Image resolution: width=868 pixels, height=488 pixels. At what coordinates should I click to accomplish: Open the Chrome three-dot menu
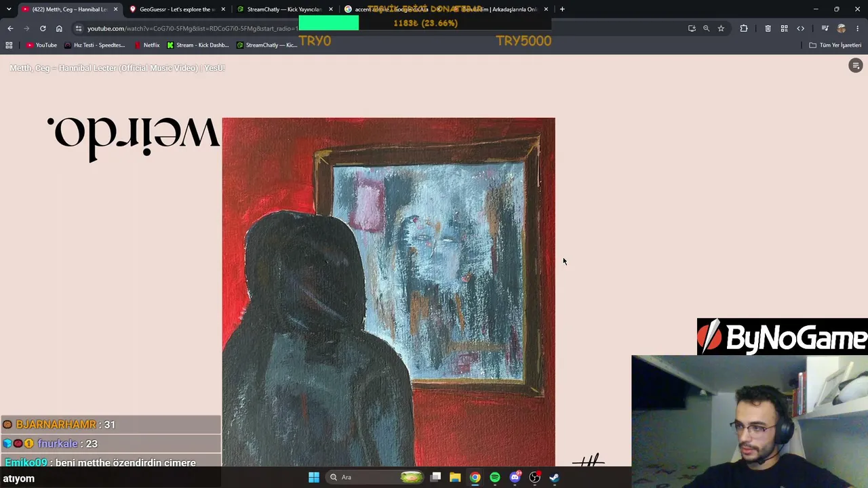(x=858, y=28)
